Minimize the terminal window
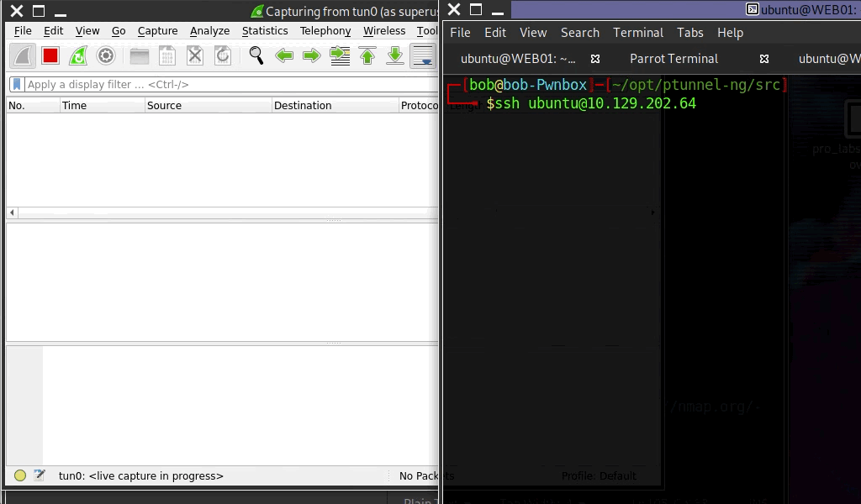The width and height of the screenshot is (861, 504). [x=498, y=13]
